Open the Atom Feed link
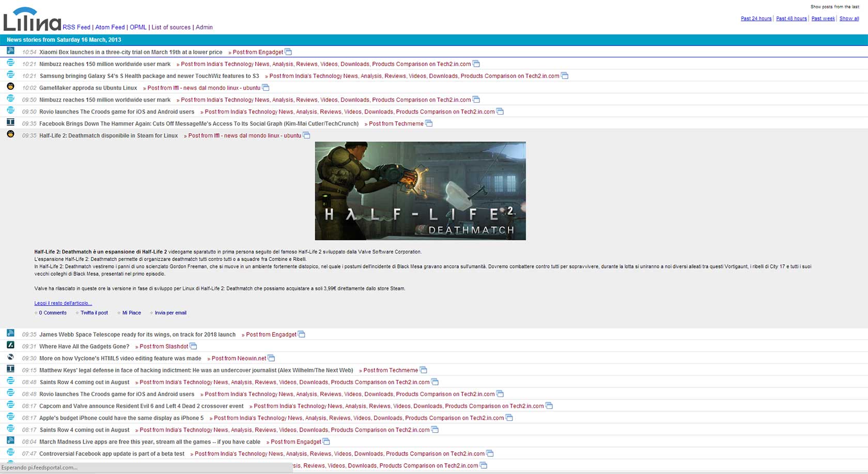868x474 pixels. click(x=110, y=27)
